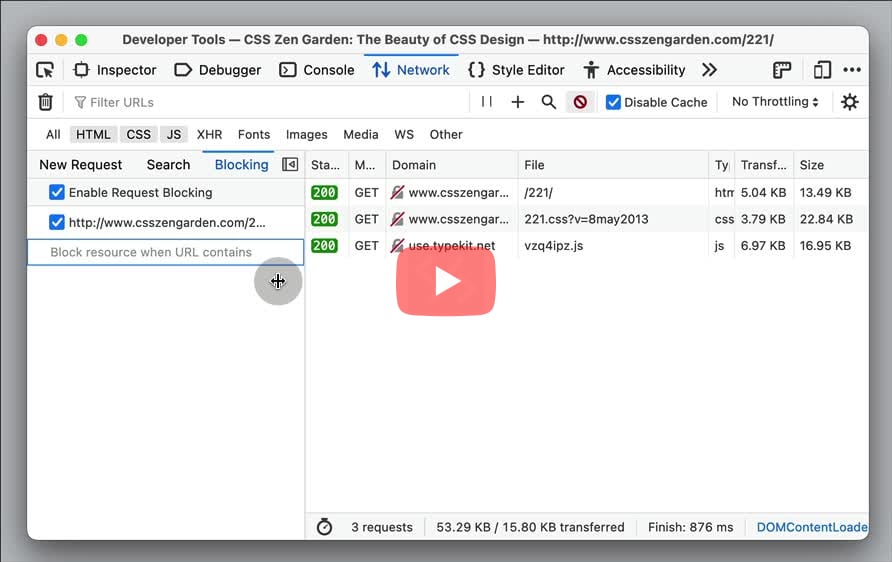
Task: Enable the Fonts filter
Action: tap(254, 135)
